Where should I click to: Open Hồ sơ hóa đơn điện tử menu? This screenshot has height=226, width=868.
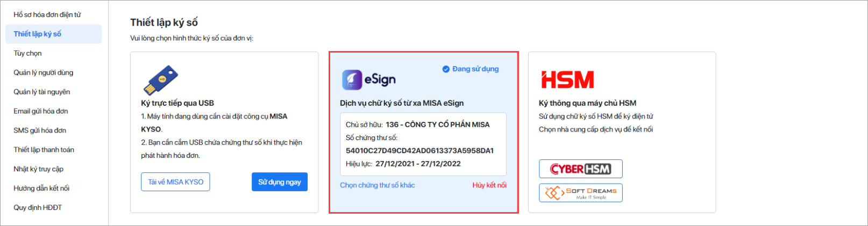47,14
